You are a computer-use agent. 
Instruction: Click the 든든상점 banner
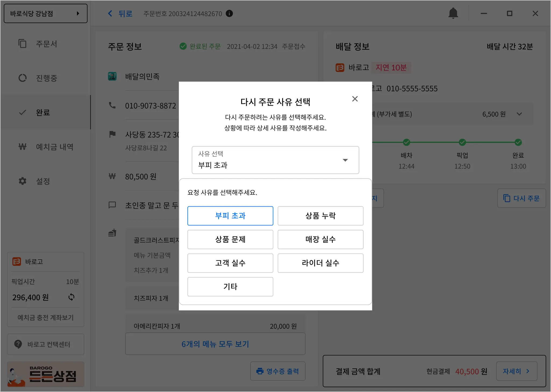[x=45, y=374]
